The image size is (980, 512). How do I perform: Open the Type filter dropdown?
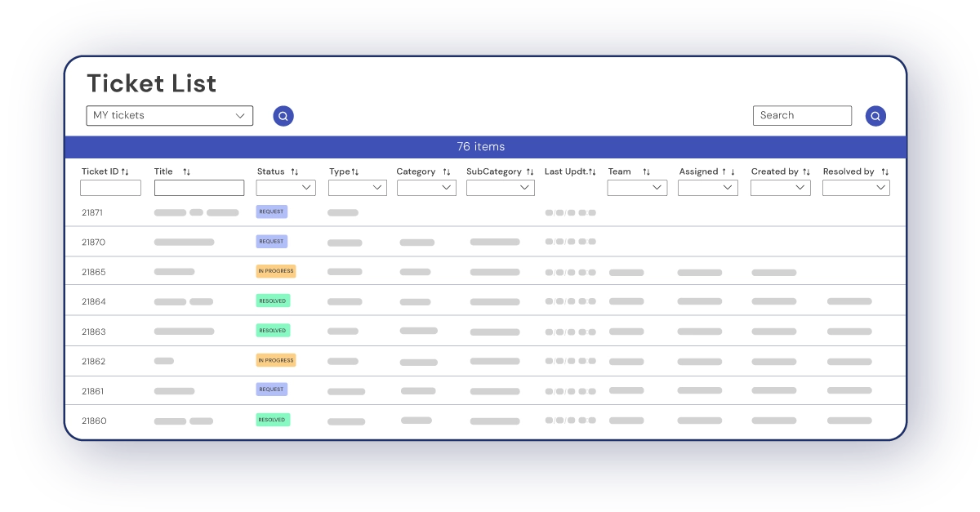[x=358, y=188]
